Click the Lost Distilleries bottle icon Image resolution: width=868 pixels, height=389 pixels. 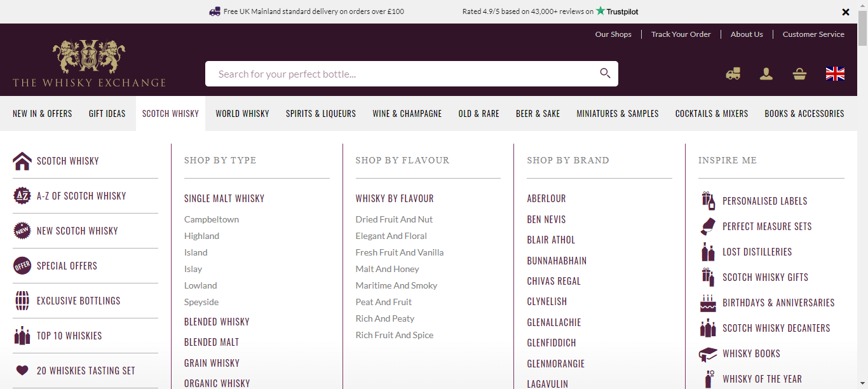click(x=708, y=252)
